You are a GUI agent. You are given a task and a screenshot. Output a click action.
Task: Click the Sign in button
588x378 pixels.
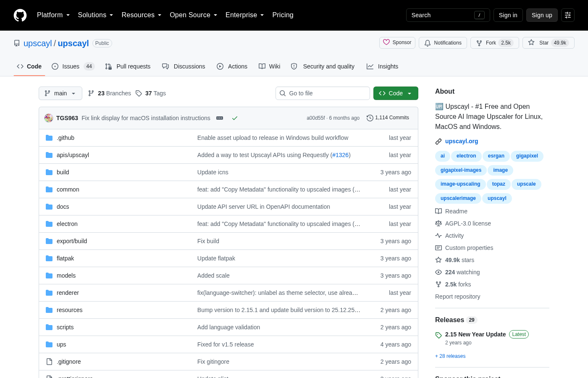point(508,15)
